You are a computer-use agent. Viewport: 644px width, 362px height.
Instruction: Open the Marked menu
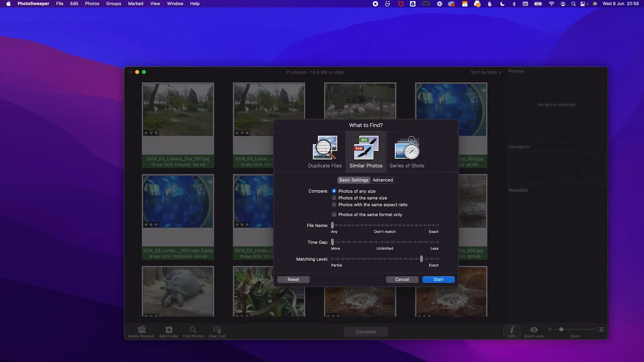(x=136, y=4)
